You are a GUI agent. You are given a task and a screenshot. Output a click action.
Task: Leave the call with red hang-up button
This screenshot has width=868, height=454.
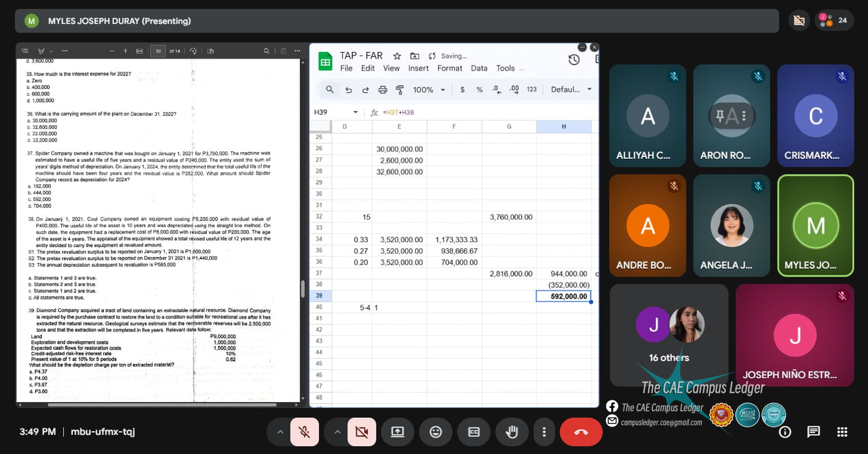pyautogui.click(x=581, y=432)
